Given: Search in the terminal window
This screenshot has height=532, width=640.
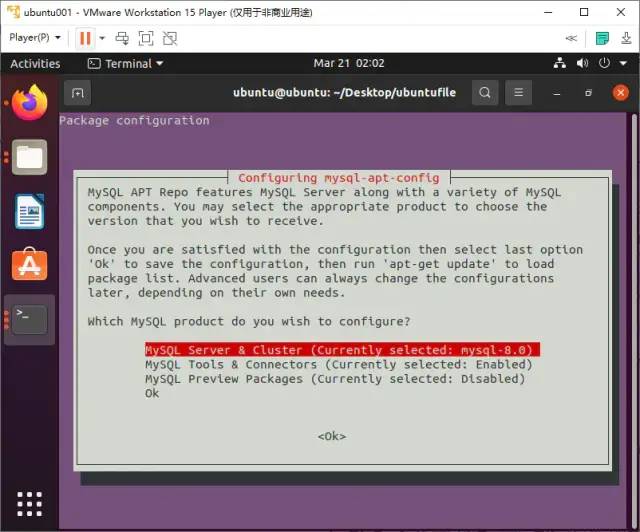Looking at the screenshot, I should click(x=485, y=93).
